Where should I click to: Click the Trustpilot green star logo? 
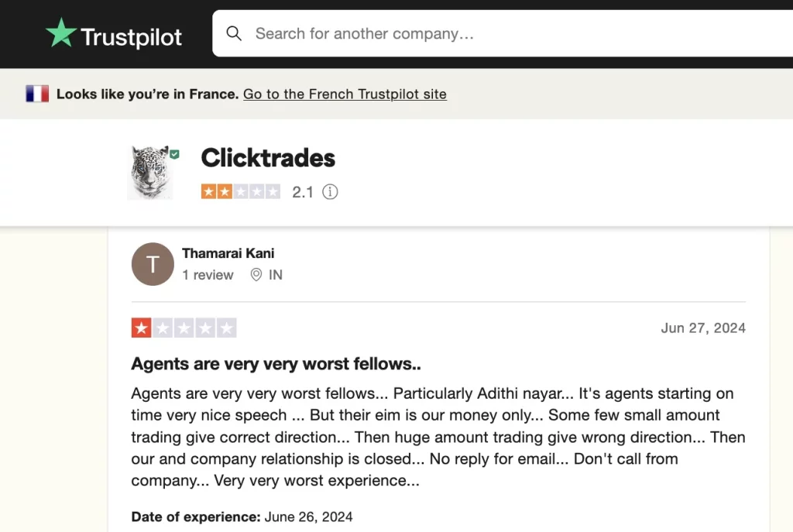point(61,33)
